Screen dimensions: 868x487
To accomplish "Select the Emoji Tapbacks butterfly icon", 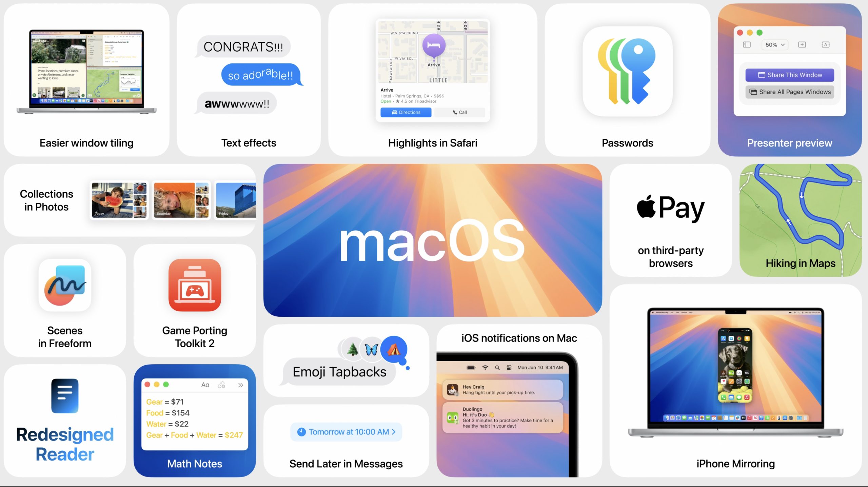I will click(370, 346).
